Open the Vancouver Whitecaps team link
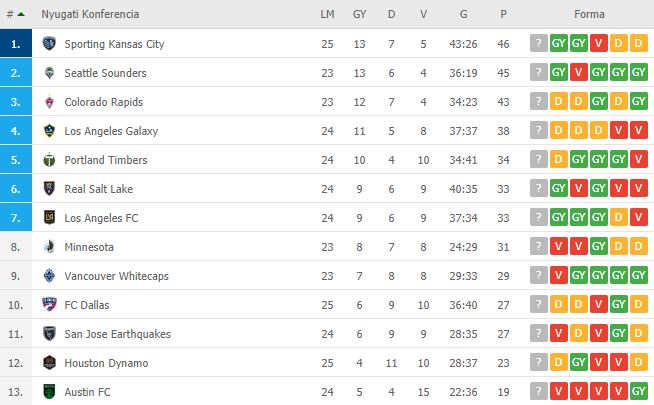 116,276
